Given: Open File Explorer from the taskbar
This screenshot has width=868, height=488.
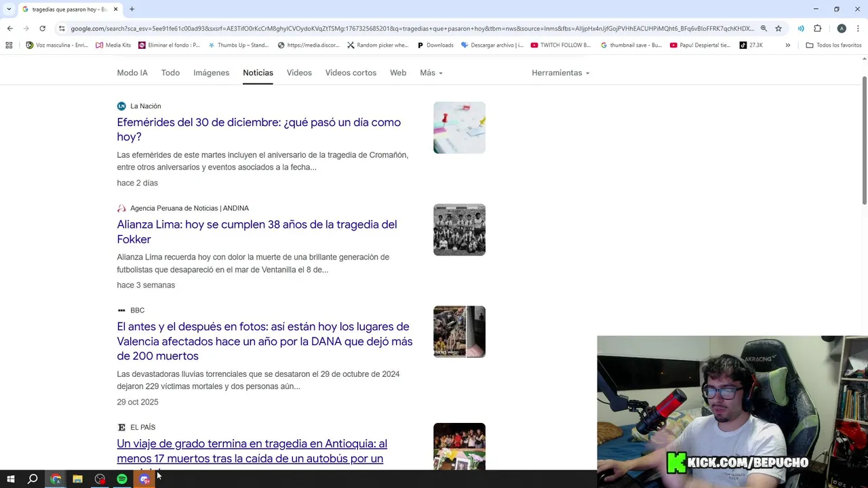Looking at the screenshot, I should tap(77, 479).
